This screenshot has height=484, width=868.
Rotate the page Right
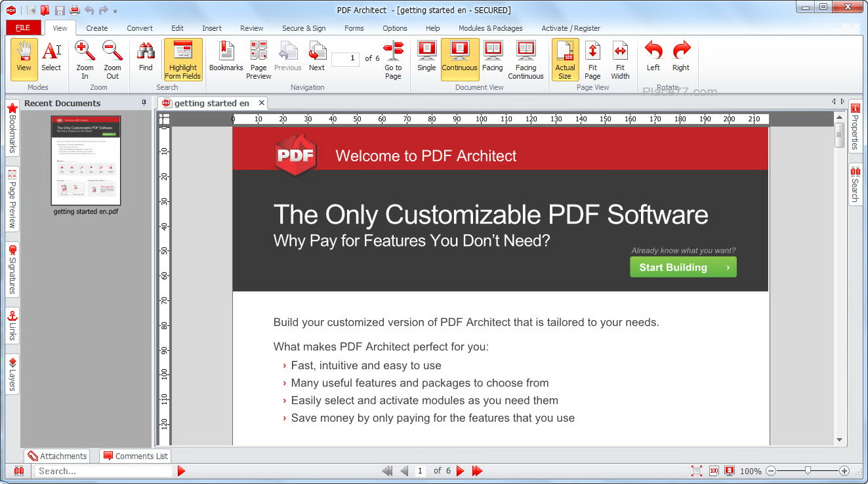click(681, 56)
